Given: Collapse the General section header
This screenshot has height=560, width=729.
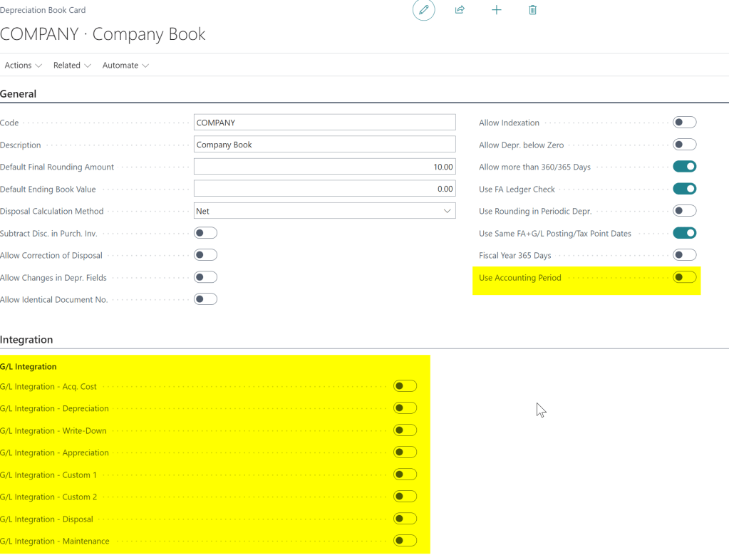Looking at the screenshot, I should click(x=19, y=93).
